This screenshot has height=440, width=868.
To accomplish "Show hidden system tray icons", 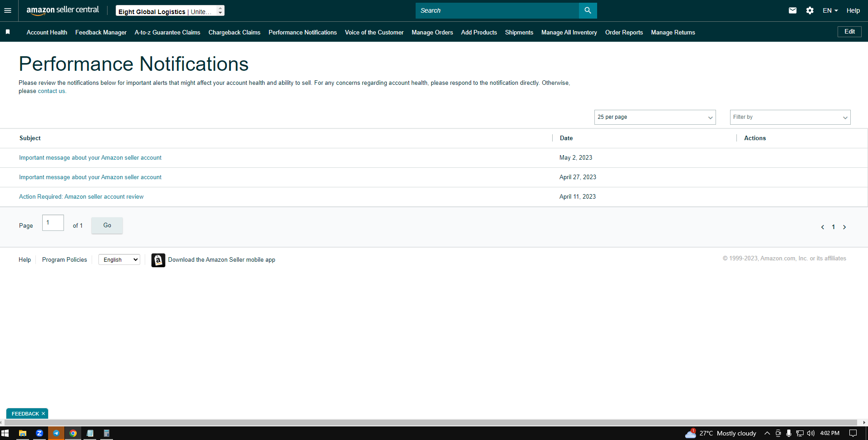I will coord(767,433).
